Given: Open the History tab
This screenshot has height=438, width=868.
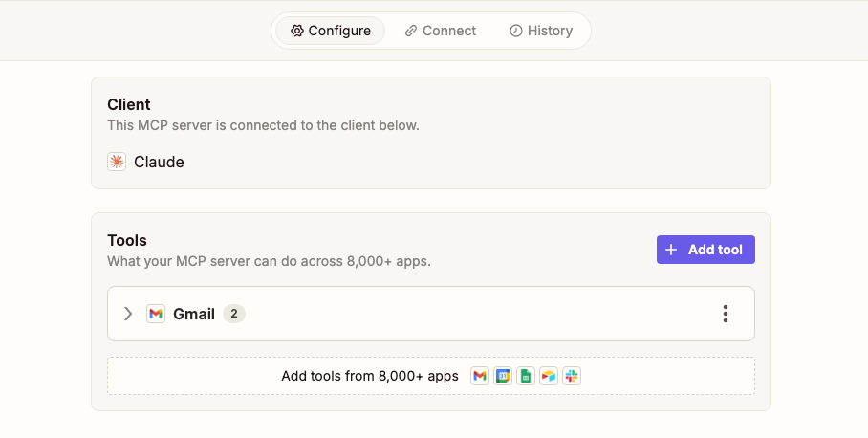Looking at the screenshot, I should click(541, 31).
